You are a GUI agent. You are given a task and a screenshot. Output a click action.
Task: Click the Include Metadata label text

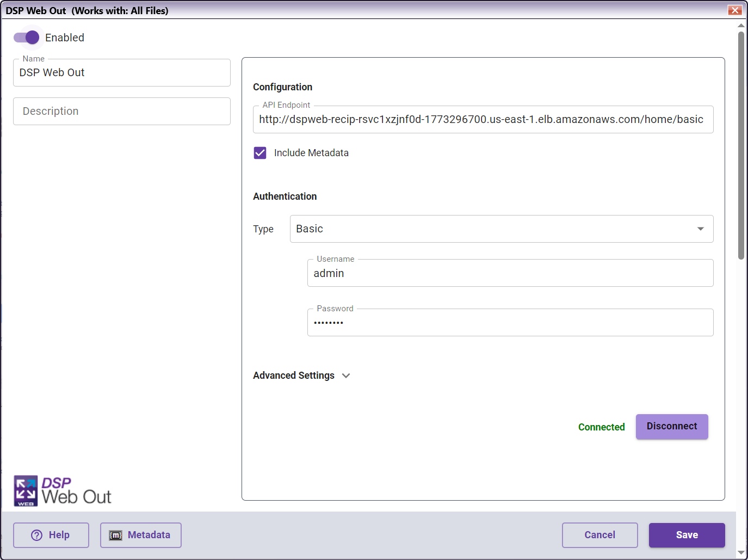click(311, 153)
